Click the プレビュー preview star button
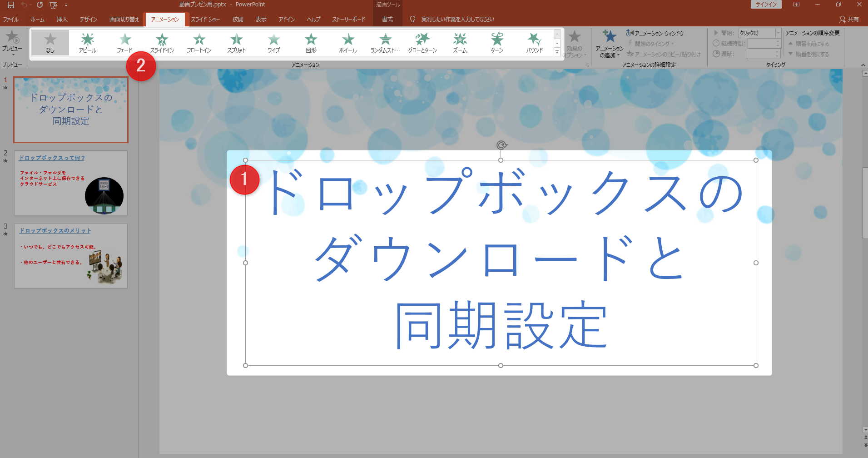 (x=12, y=37)
